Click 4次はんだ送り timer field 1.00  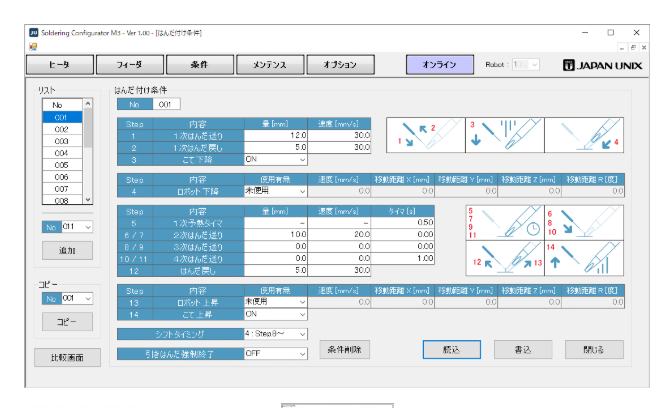point(402,258)
